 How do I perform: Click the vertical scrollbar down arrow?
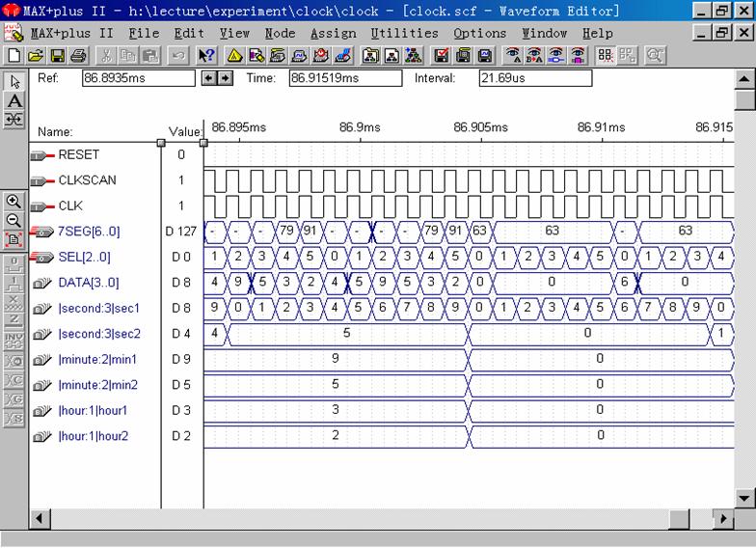744,498
